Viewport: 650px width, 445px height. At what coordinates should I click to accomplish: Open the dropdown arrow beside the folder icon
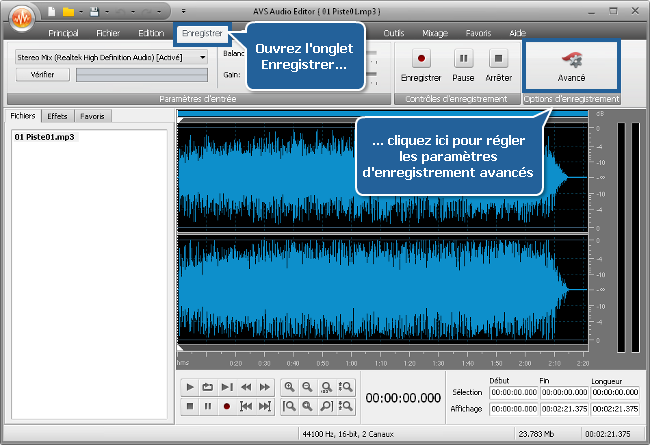click(x=82, y=10)
